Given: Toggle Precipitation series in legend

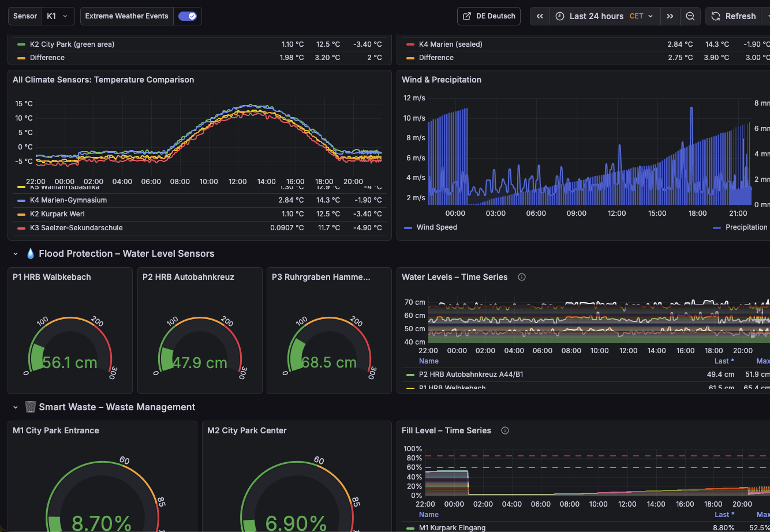Looking at the screenshot, I should click(746, 227).
